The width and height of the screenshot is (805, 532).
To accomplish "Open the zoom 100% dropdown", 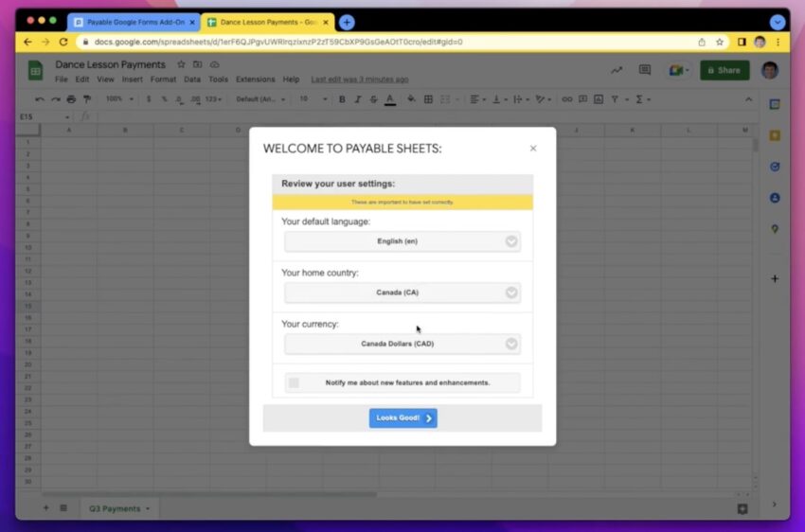I will point(119,99).
